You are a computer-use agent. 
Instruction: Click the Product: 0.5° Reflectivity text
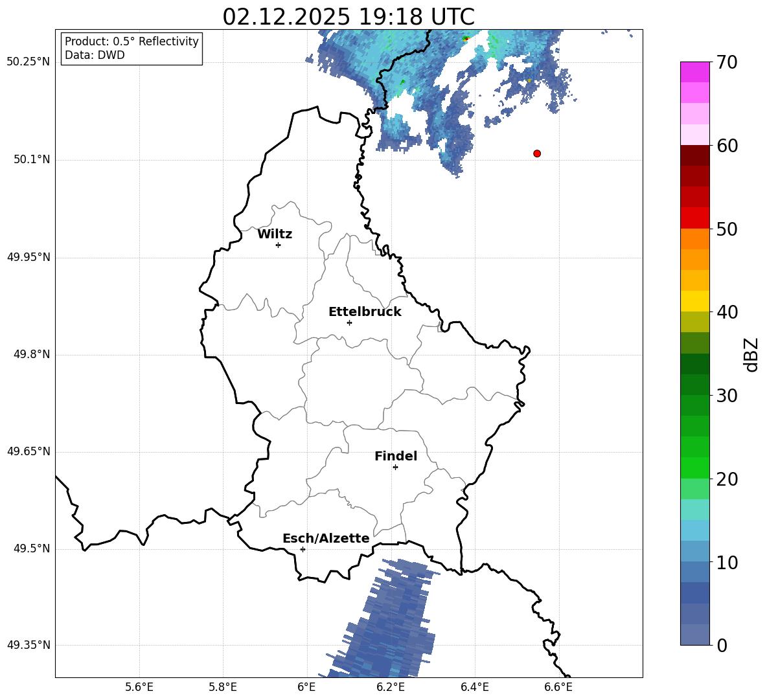tap(132, 41)
